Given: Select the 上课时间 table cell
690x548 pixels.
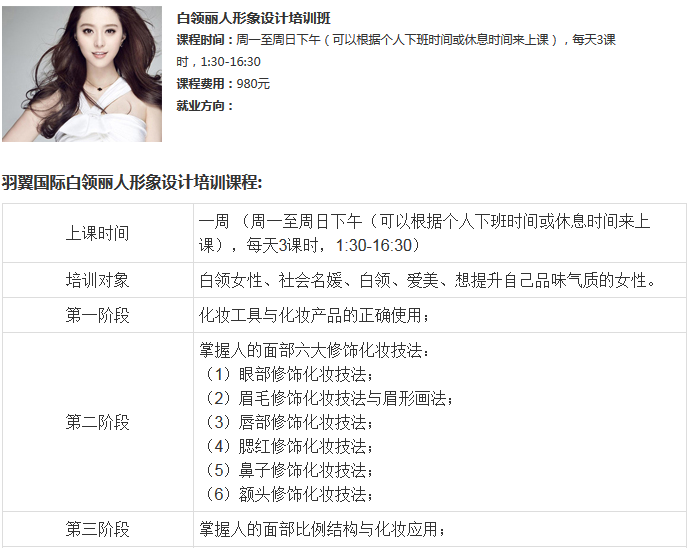Looking at the screenshot, I should [98, 233].
